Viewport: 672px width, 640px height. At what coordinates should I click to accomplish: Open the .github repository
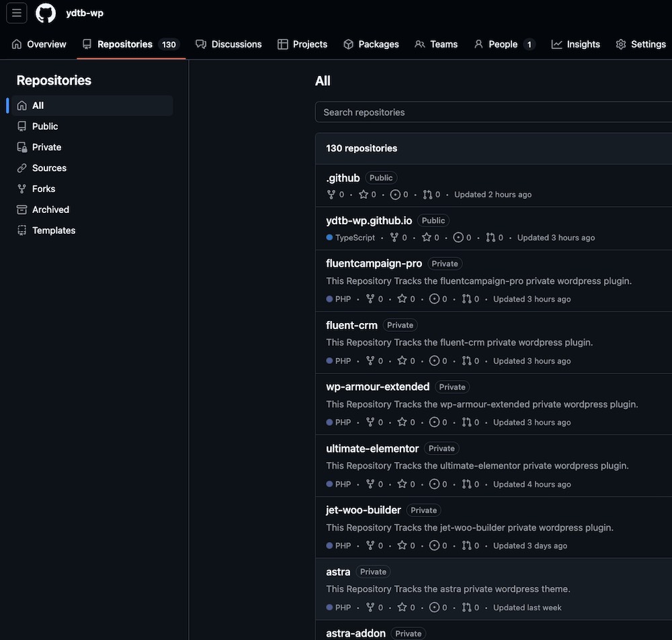[343, 178]
